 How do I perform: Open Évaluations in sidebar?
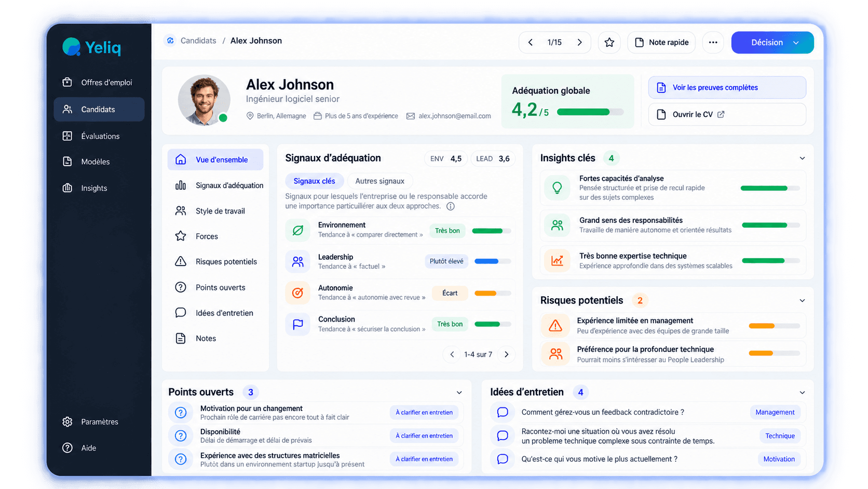click(x=99, y=136)
